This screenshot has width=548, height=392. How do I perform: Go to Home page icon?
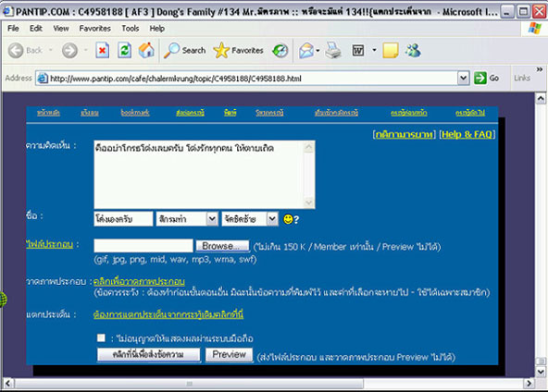tap(146, 51)
